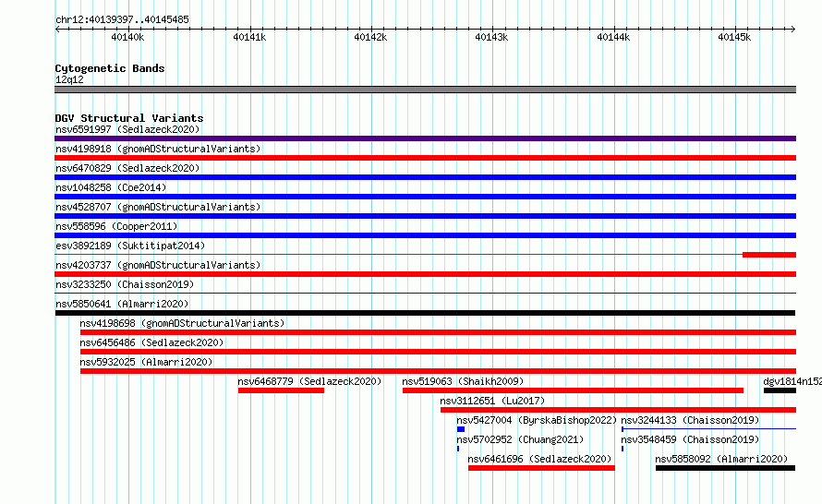Click the nsv6461696 (Sedlazeck2020) label
Screen dimensions: 822x504
pos(539,459)
